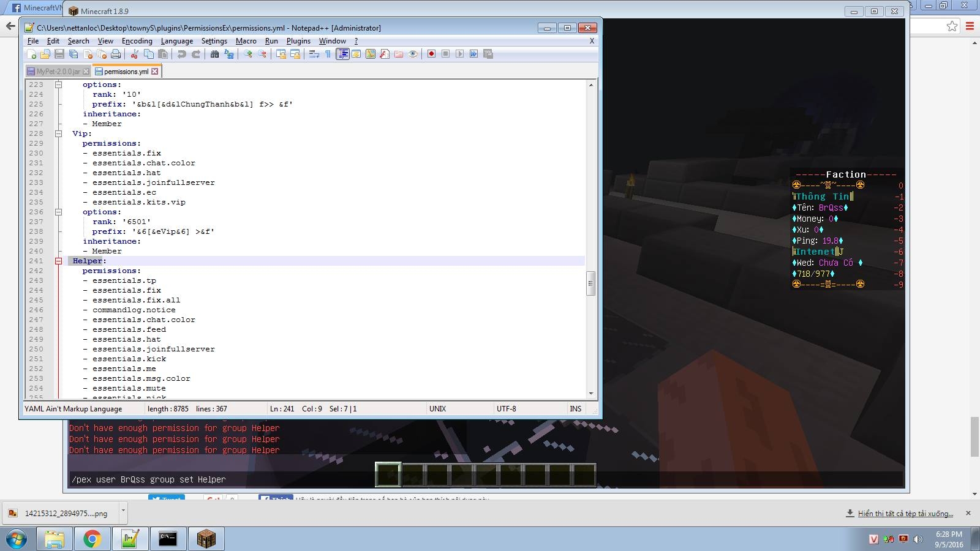Close the permissions.yml tab
Image resolution: width=980 pixels, height=551 pixels.
tap(155, 72)
